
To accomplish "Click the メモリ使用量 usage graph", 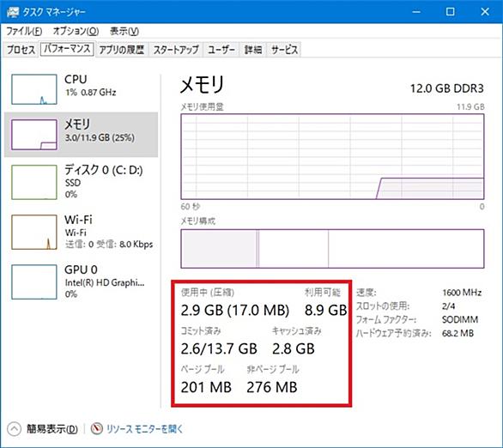I will (x=332, y=156).
